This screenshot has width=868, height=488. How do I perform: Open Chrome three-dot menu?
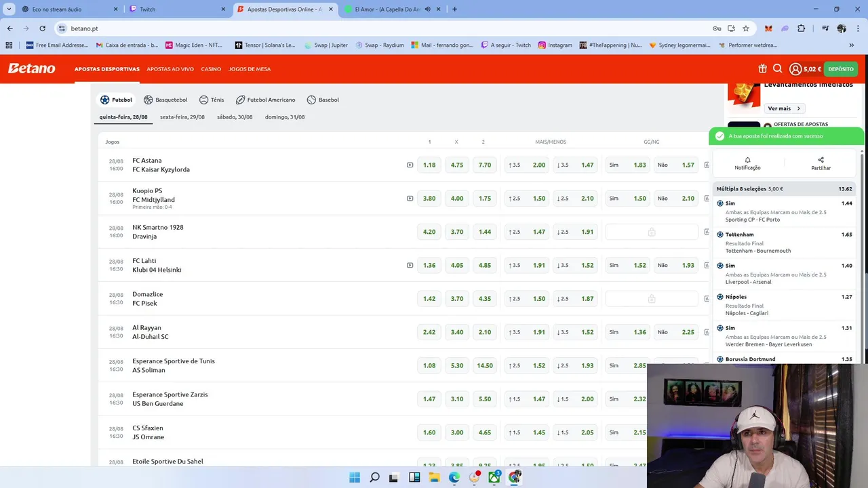click(x=858, y=28)
